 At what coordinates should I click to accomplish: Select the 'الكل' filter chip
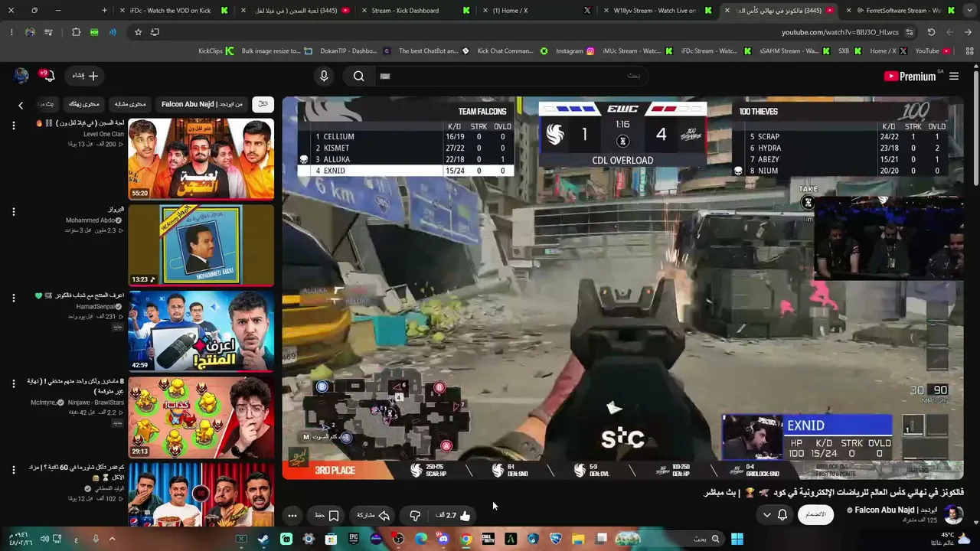[263, 104]
